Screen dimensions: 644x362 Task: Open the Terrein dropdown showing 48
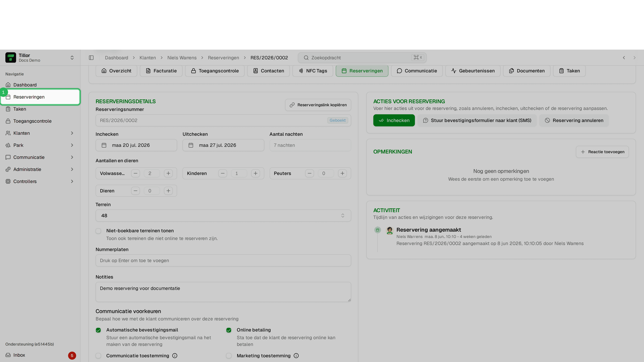click(x=223, y=216)
